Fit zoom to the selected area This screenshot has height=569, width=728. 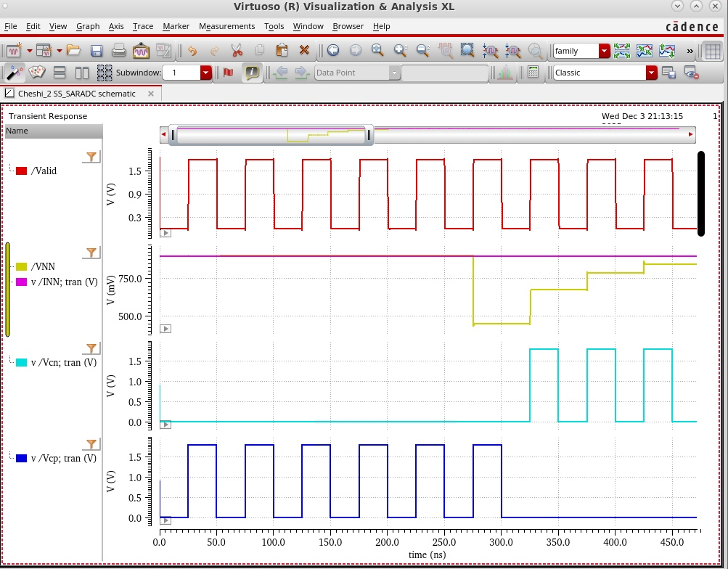tap(467, 50)
